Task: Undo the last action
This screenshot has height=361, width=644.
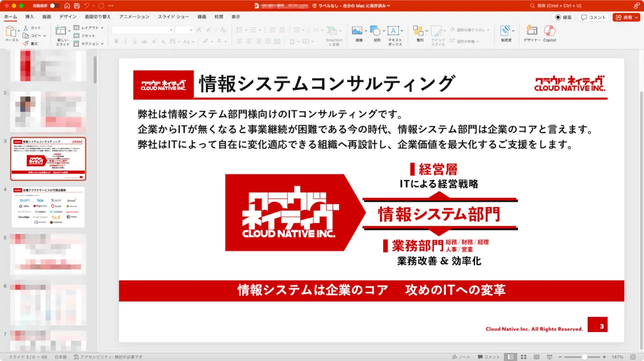Action: [x=87, y=5]
